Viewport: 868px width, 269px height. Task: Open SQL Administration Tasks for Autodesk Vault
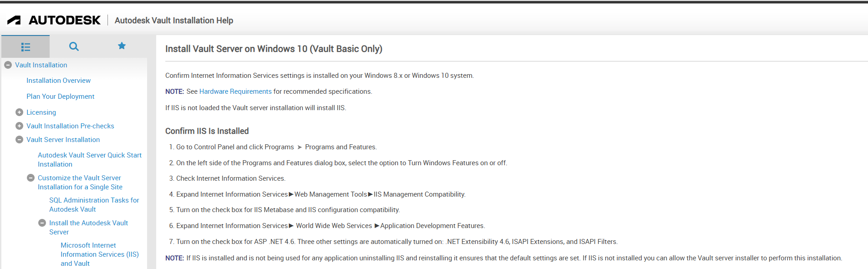(94, 204)
